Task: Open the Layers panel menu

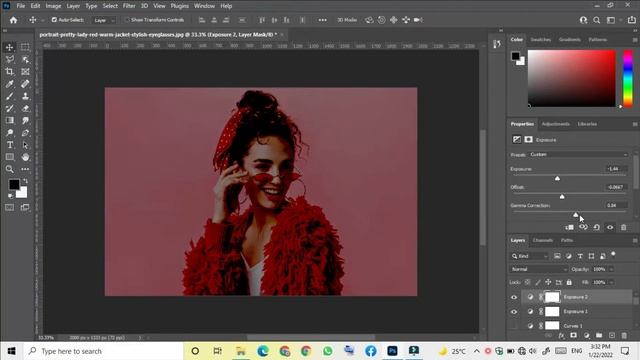Action: tap(635, 241)
